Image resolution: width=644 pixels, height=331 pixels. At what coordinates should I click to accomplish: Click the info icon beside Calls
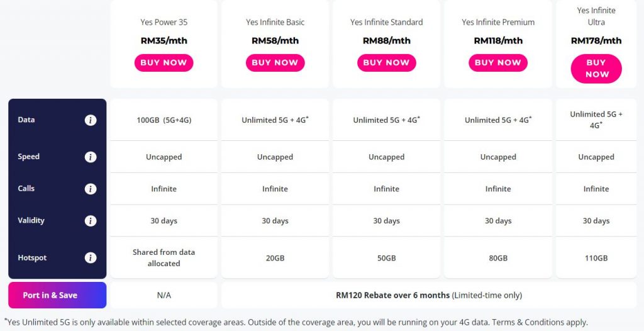(x=91, y=189)
